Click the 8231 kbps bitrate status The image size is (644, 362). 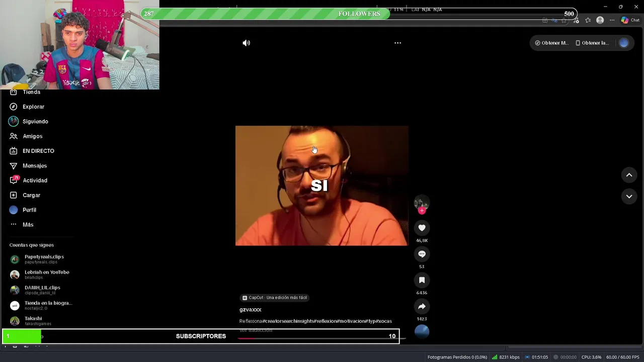click(506, 357)
